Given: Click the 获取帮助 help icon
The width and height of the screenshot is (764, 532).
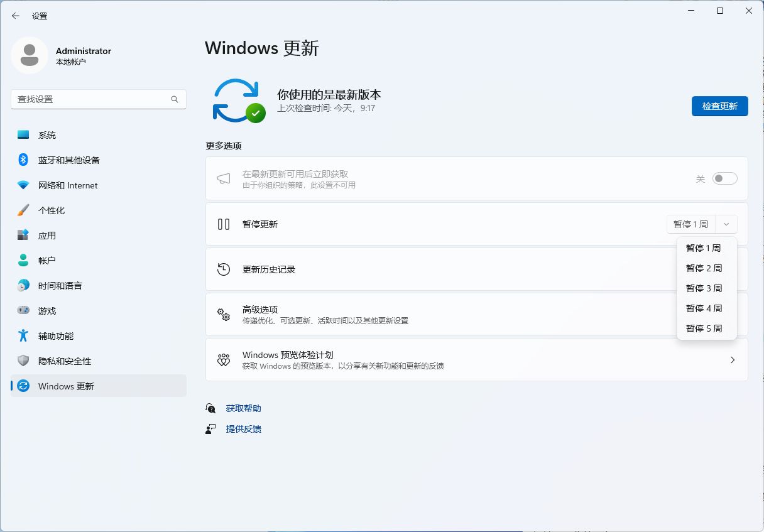Looking at the screenshot, I should click(x=211, y=408).
